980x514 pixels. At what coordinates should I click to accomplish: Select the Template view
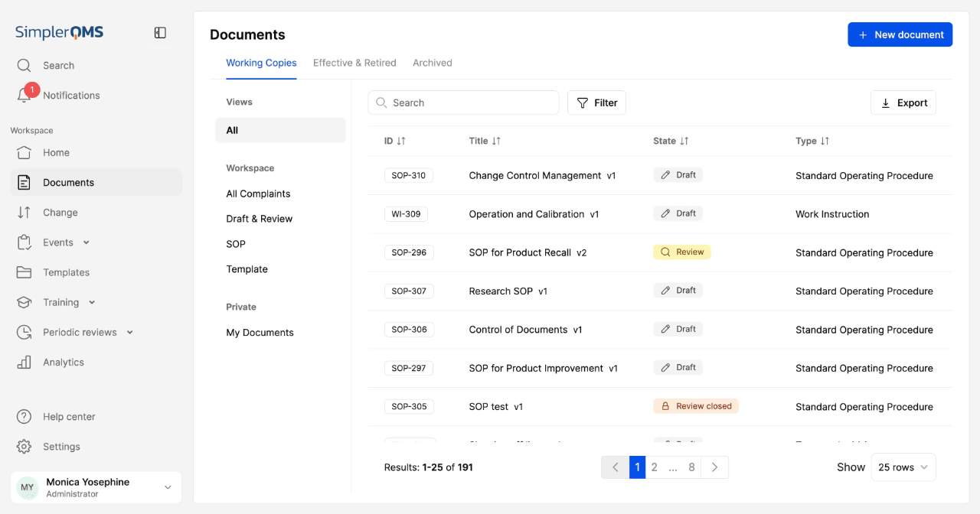point(247,269)
